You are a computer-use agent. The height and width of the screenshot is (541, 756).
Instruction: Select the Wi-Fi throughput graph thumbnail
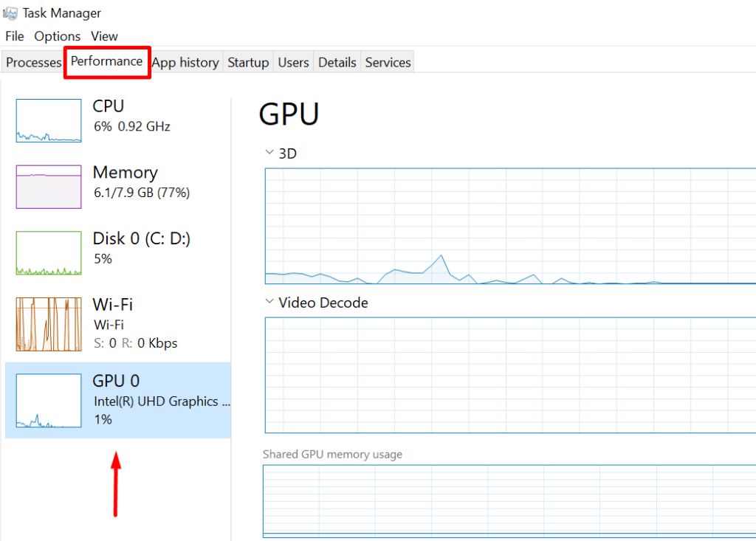49,324
